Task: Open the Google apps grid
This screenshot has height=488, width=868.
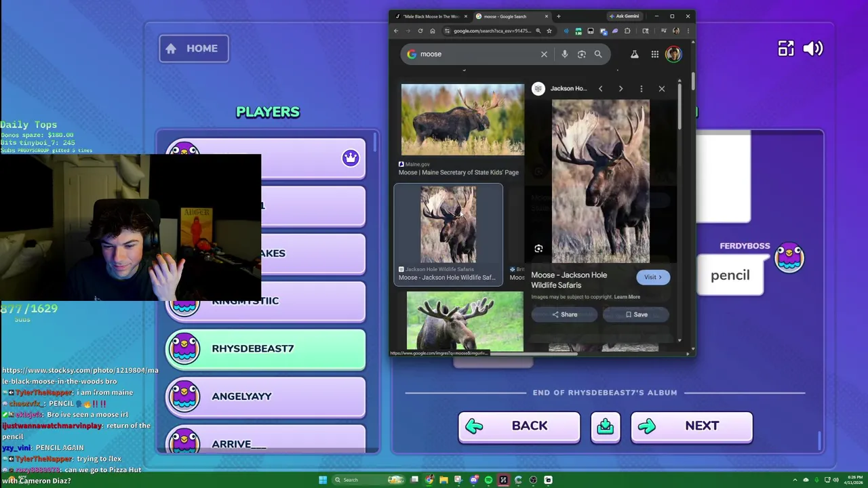Action: tap(655, 54)
